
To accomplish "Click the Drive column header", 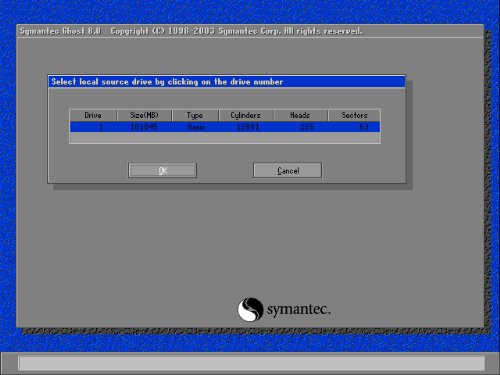I will 93,115.
